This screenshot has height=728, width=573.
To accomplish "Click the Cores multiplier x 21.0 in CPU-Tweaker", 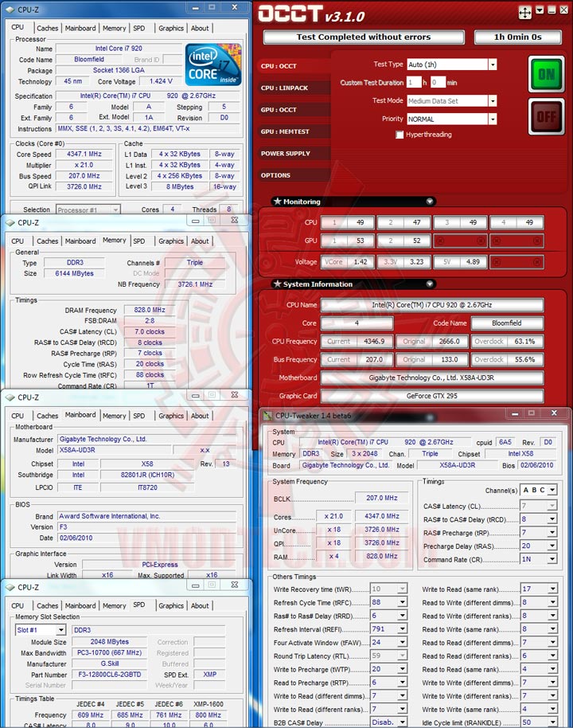I will [x=333, y=516].
